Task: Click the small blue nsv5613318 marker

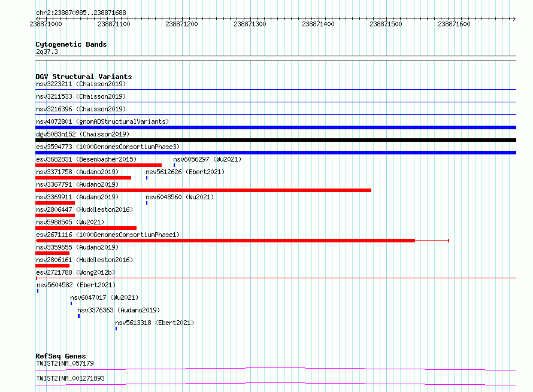Action: (116, 329)
